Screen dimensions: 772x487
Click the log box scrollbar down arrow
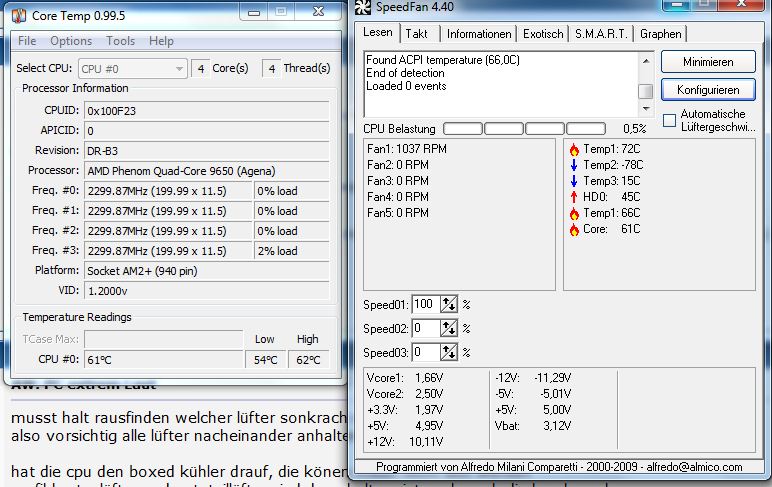[645, 108]
